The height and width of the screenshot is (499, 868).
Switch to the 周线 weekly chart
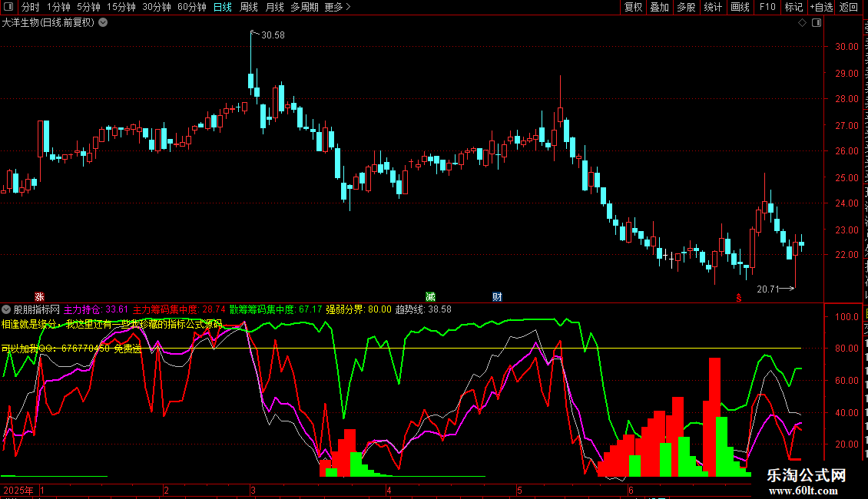(249, 7)
